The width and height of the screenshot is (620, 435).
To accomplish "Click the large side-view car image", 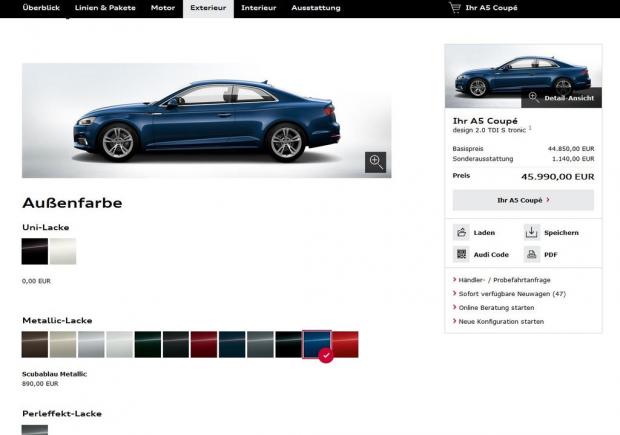I will (206, 122).
